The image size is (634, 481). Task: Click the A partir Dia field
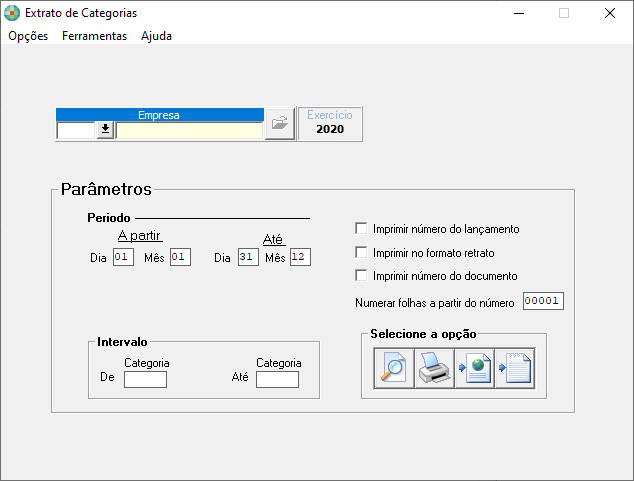click(123, 257)
